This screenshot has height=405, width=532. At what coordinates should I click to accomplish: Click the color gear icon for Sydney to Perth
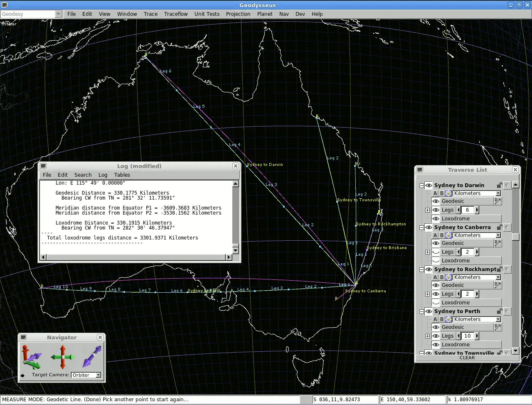449,319
